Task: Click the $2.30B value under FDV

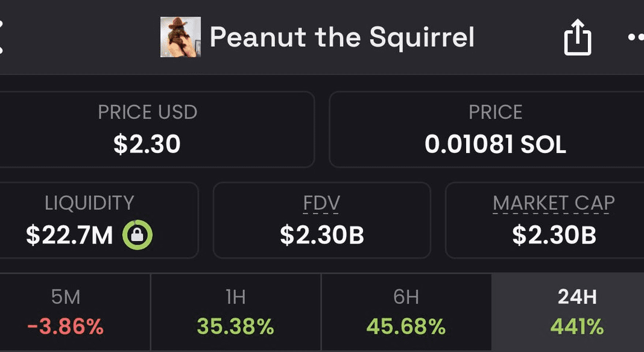Action: pyautogui.click(x=322, y=235)
